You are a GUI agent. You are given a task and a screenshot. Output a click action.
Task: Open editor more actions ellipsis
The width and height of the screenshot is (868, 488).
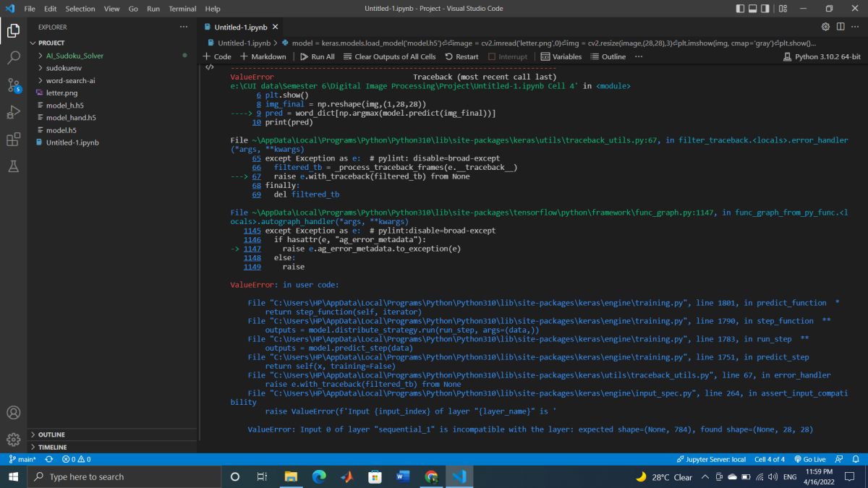[x=856, y=27]
